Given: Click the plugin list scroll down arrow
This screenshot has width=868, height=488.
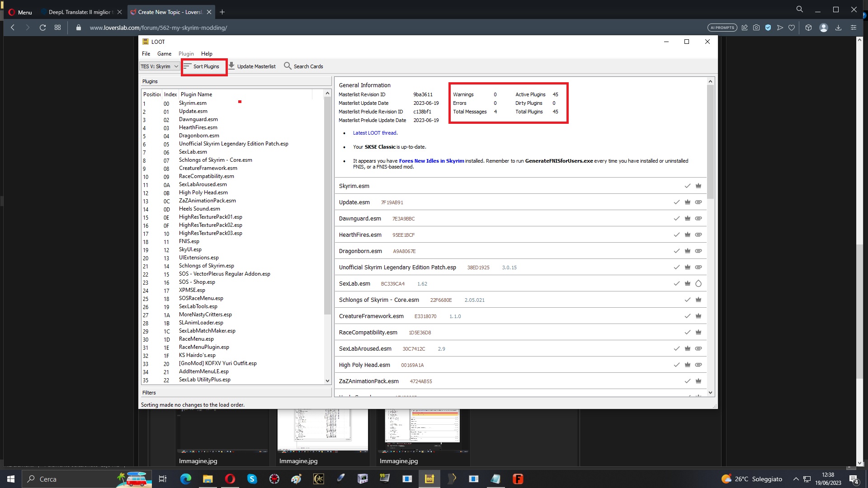Looking at the screenshot, I should coord(327,381).
